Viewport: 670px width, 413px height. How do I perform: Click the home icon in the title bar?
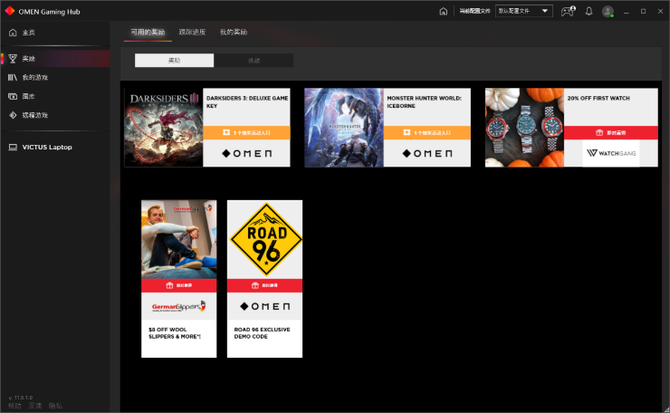click(x=443, y=11)
